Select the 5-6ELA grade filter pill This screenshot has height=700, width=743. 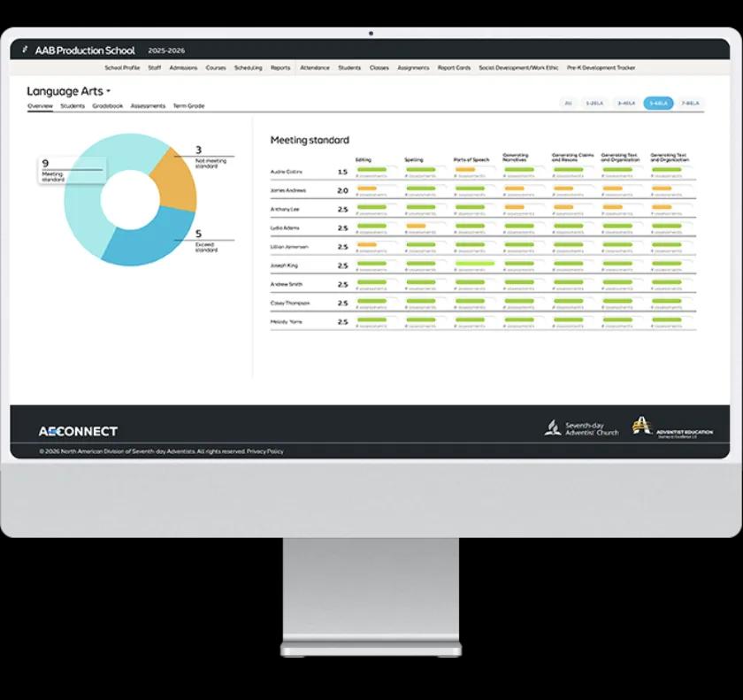[x=658, y=104]
